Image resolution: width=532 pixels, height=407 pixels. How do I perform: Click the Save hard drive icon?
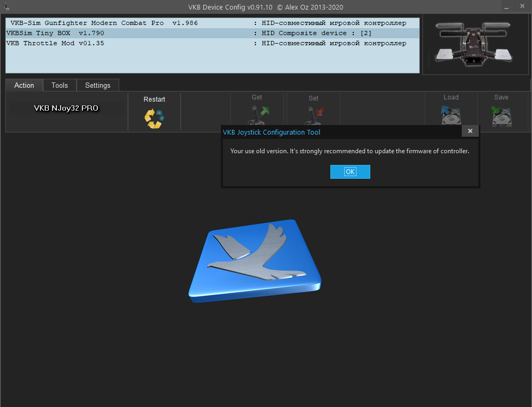502,115
